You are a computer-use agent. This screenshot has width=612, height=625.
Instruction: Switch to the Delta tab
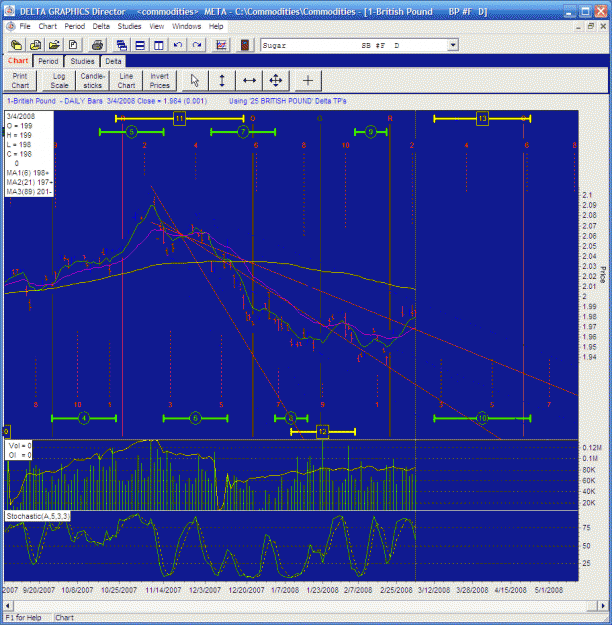point(113,61)
